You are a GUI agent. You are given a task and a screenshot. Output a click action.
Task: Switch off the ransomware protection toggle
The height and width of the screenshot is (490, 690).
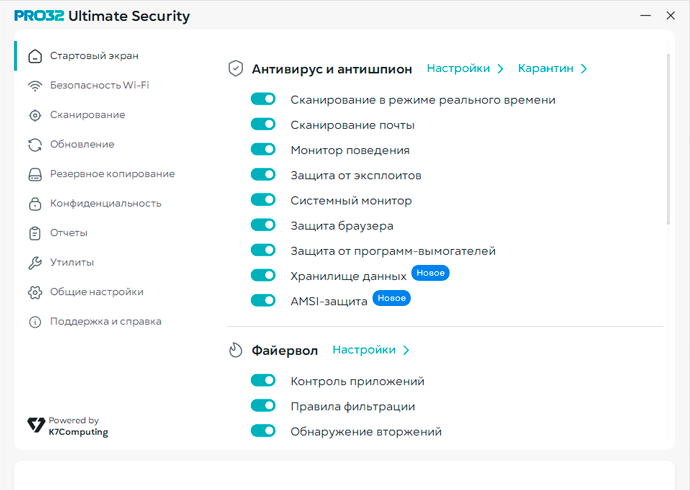(x=263, y=250)
